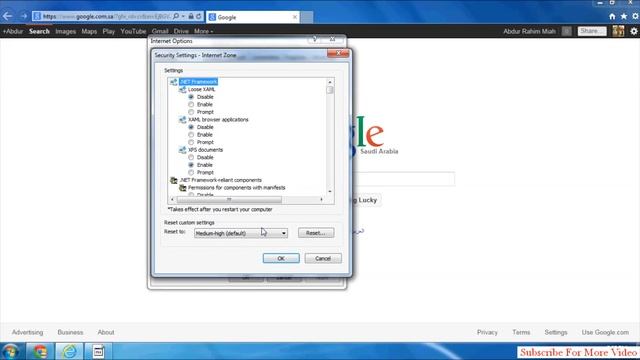The width and height of the screenshot is (640, 360).
Task: Click the Loose XAML setting icon
Action: point(182,89)
